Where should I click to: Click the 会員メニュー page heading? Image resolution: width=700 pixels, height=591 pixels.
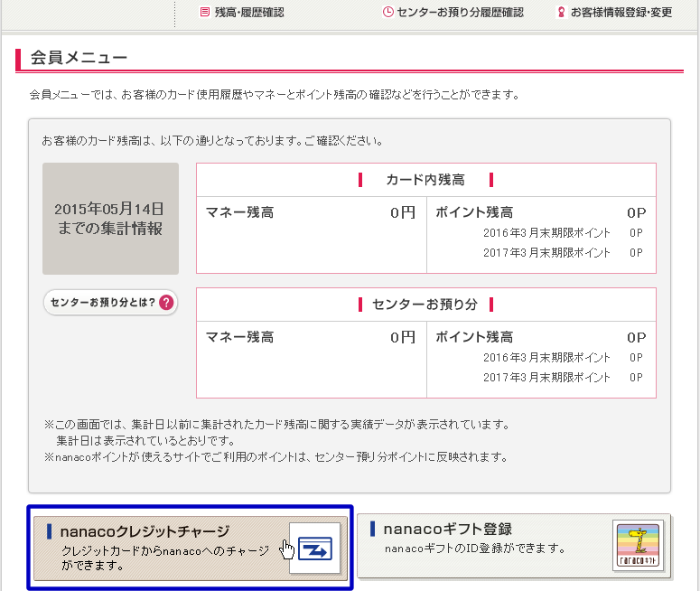pyautogui.click(x=79, y=59)
